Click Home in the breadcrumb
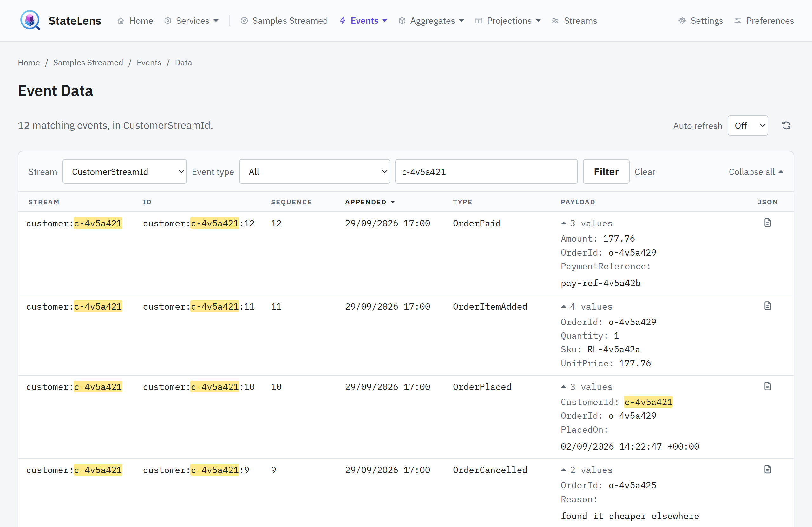812x527 pixels. point(29,63)
